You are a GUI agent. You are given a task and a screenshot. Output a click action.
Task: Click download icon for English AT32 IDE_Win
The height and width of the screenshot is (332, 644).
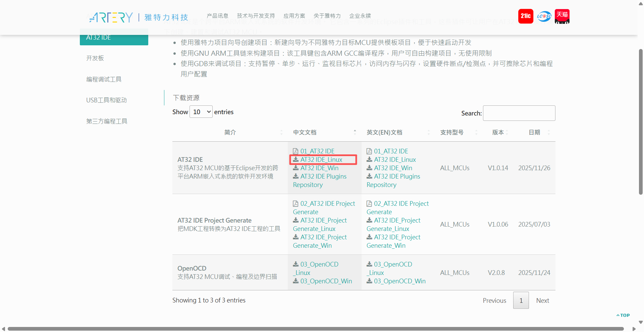tap(370, 168)
